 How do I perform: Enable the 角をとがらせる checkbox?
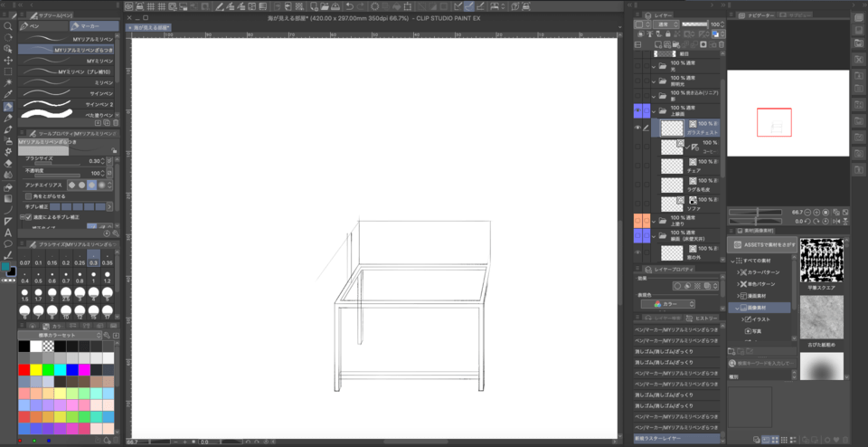click(x=28, y=195)
